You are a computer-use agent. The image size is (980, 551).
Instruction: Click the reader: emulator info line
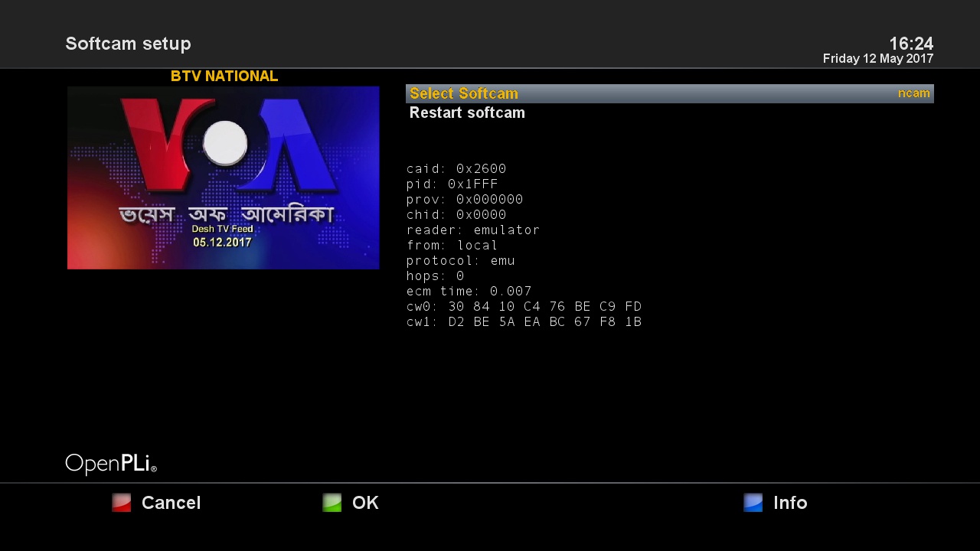point(473,230)
